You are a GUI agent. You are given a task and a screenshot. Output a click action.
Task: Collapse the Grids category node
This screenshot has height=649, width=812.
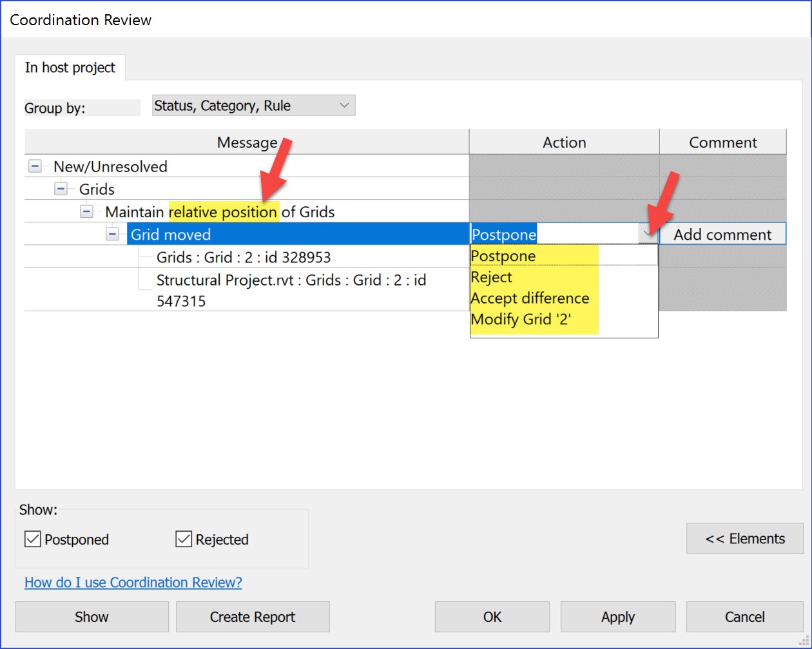click(x=61, y=188)
